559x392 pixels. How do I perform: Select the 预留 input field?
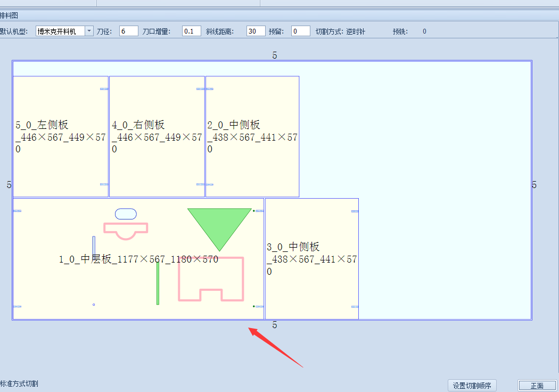pyautogui.click(x=300, y=31)
